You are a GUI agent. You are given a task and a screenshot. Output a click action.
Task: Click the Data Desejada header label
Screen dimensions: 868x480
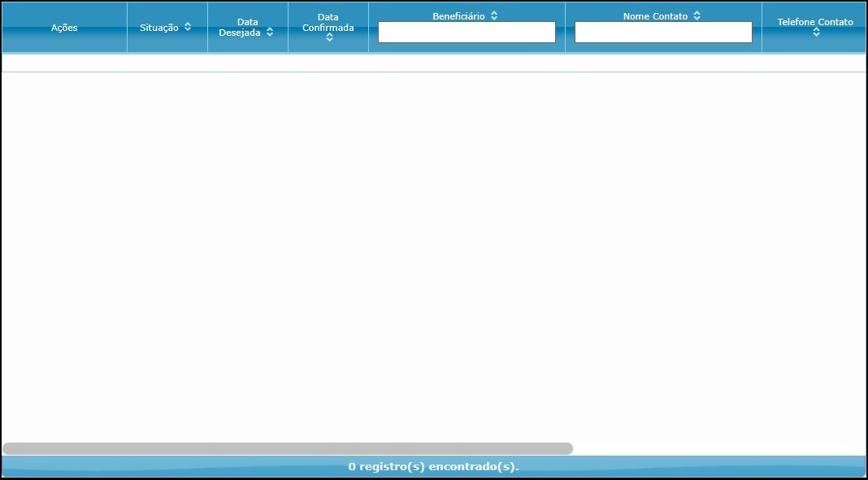[241, 27]
